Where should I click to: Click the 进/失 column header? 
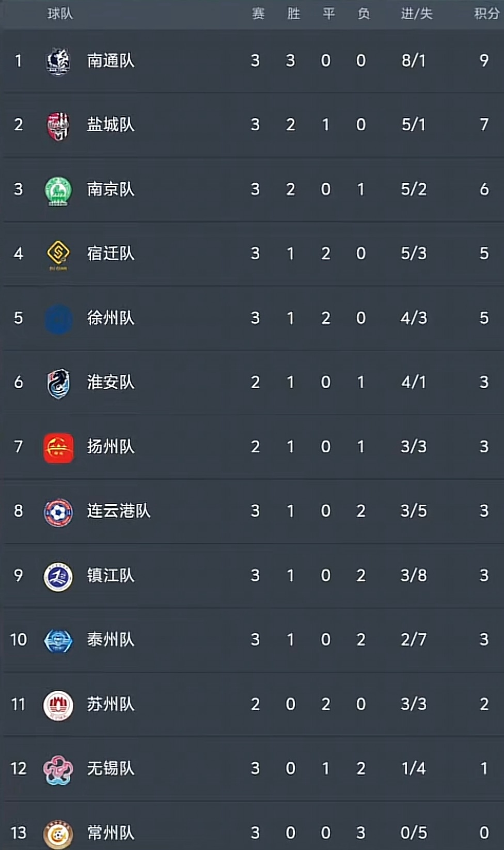(416, 14)
